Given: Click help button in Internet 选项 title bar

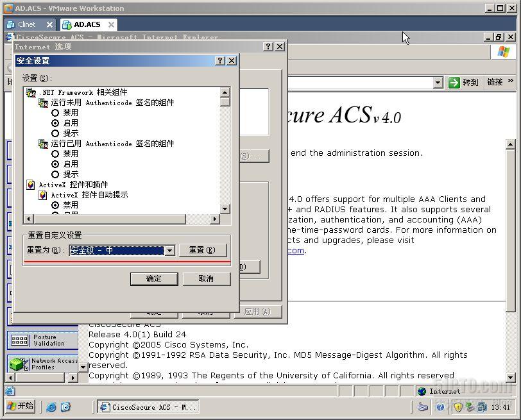Looking at the screenshot, I should coord(268,46).
